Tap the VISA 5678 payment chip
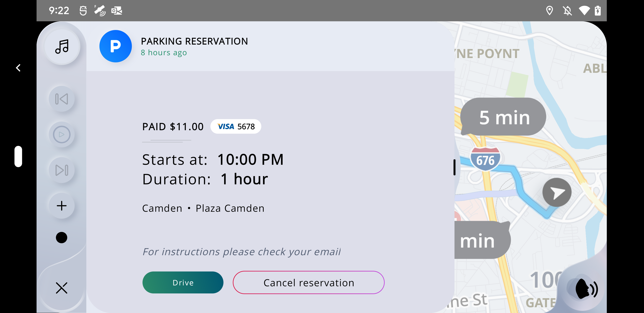The image size is (644, 313). coord(236,127)
